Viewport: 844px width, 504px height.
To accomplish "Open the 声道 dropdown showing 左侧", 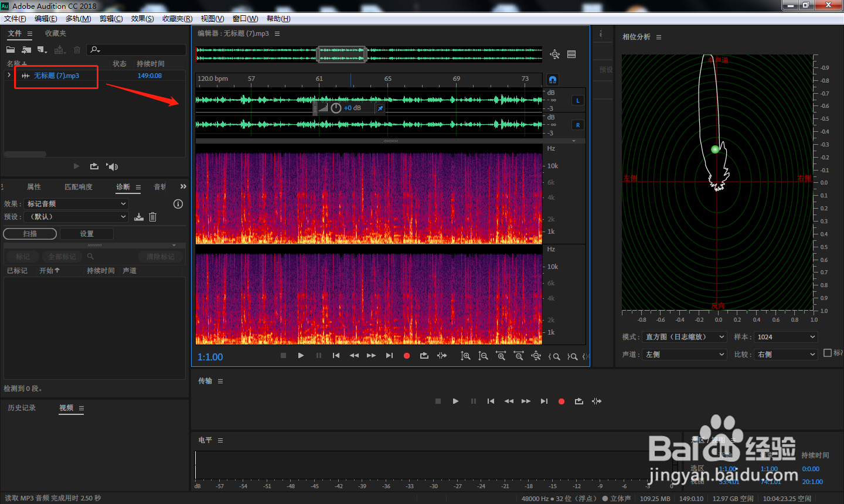I will [685, 355].
